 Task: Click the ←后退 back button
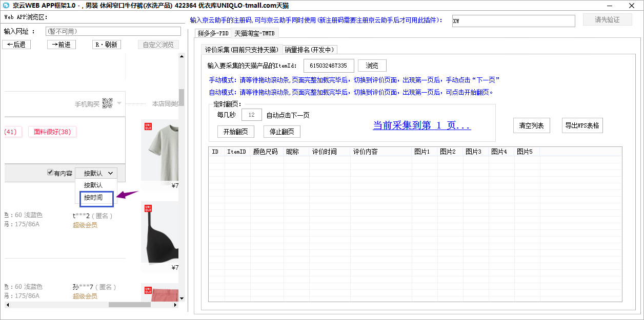coord(16,45)
